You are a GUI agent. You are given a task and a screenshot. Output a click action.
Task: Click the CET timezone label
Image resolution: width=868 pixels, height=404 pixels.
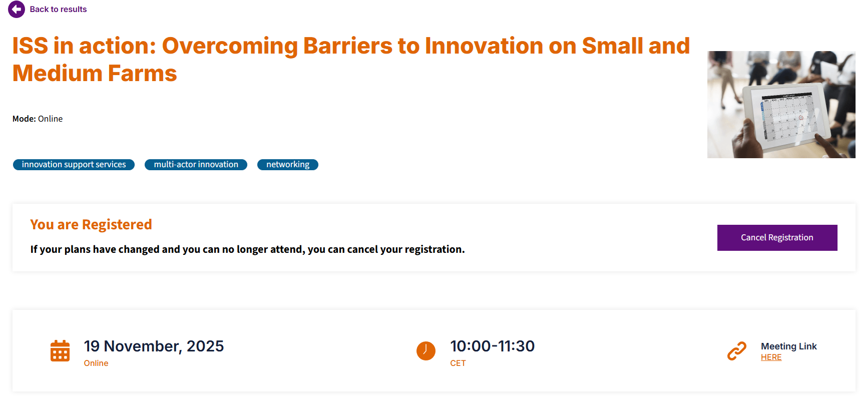click(458, 363)
